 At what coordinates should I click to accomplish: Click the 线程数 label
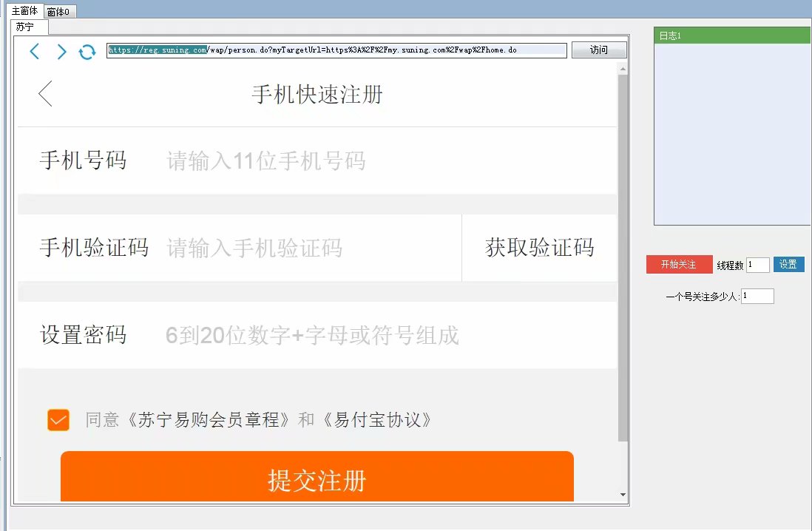[730, 265]
